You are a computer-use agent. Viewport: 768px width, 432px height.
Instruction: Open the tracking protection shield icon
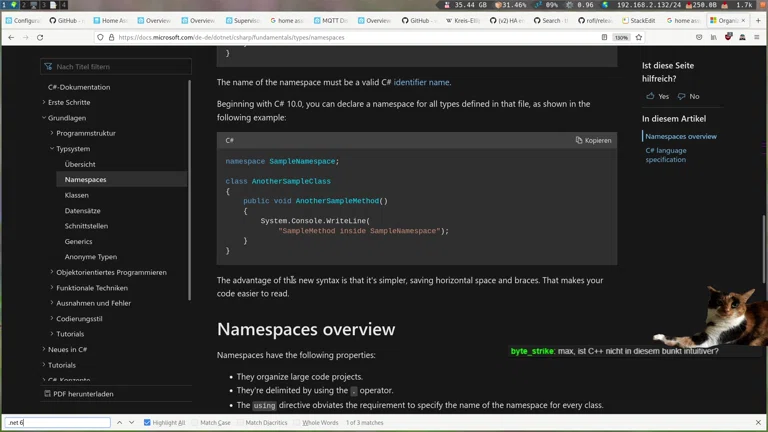tap(100, 37)
